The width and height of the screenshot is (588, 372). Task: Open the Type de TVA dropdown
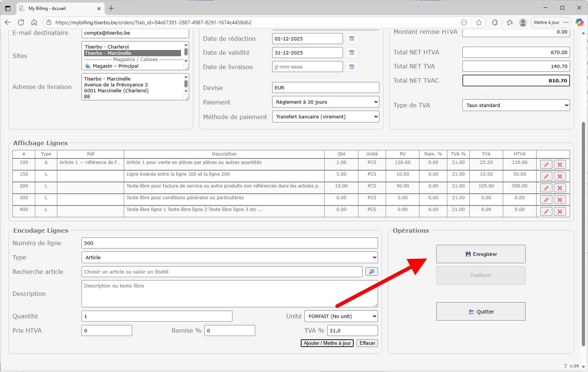pyautogui.click(x=516, y=105)
